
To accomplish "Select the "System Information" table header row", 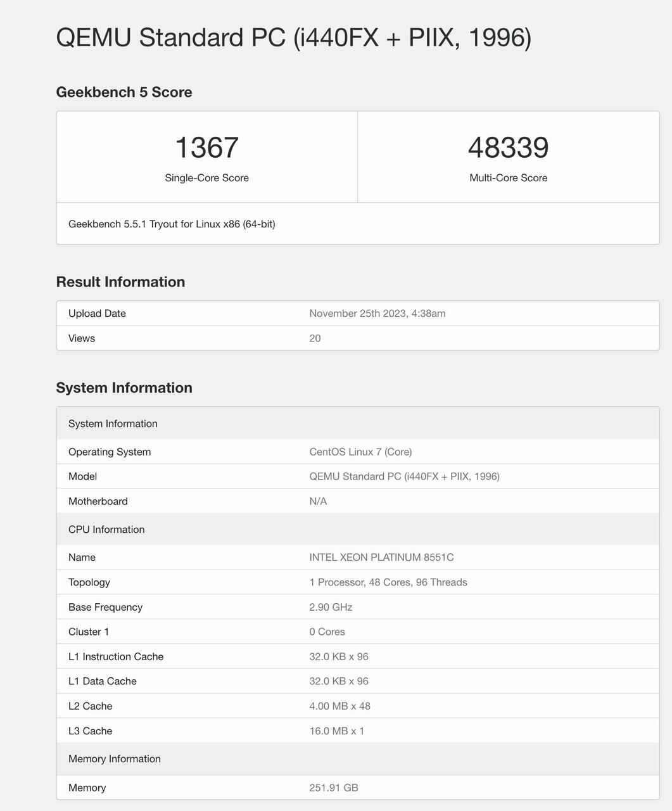I will [358, 423].
